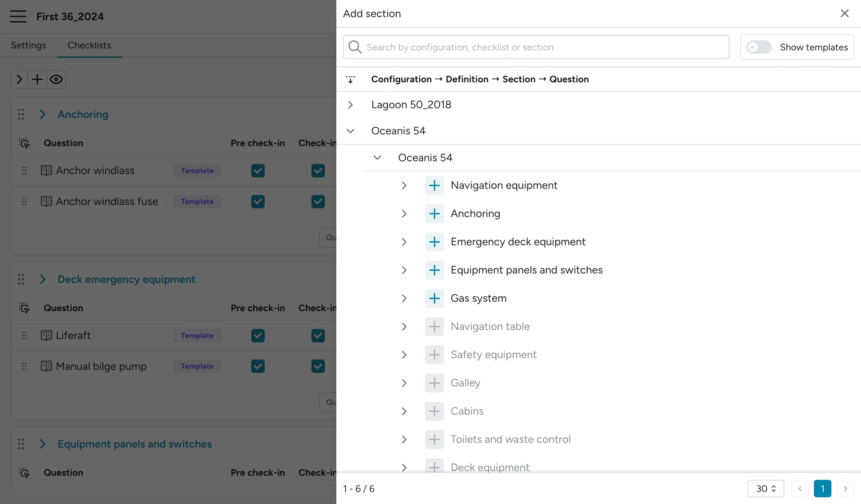Click the Liferaft row drag handle
Viewport: 861px width, 504px height.
pyautogui.click(x=24, y=336)
